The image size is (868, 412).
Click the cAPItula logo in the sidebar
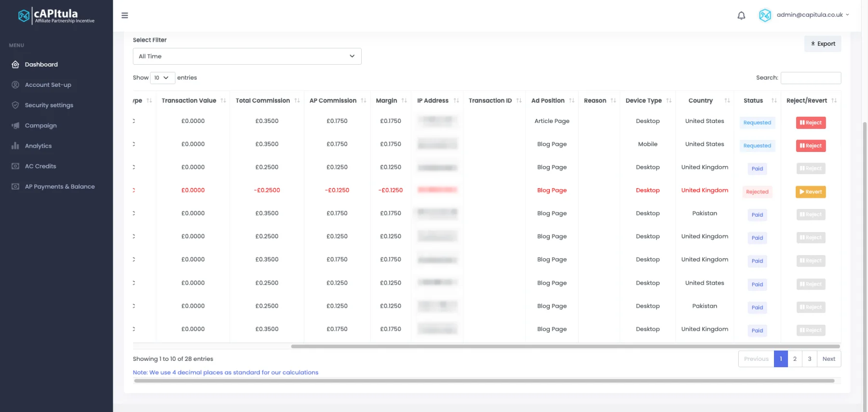(x=56, y=15)
